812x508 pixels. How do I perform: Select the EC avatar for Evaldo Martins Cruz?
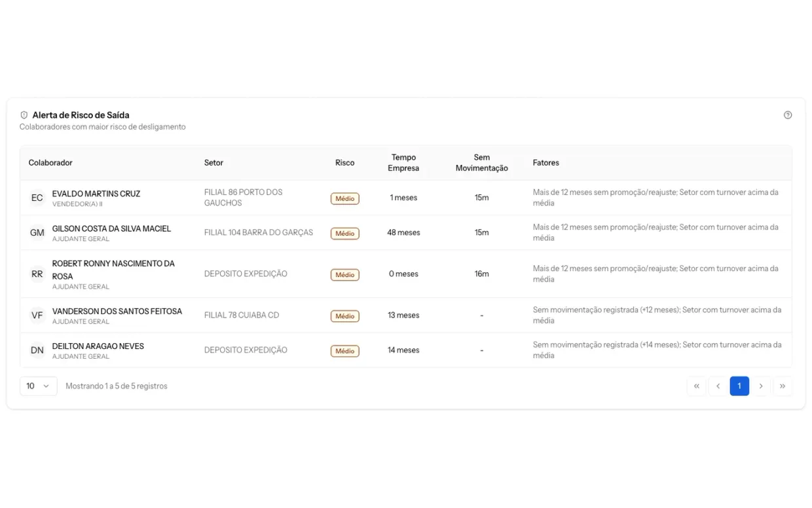pos(37,198)
